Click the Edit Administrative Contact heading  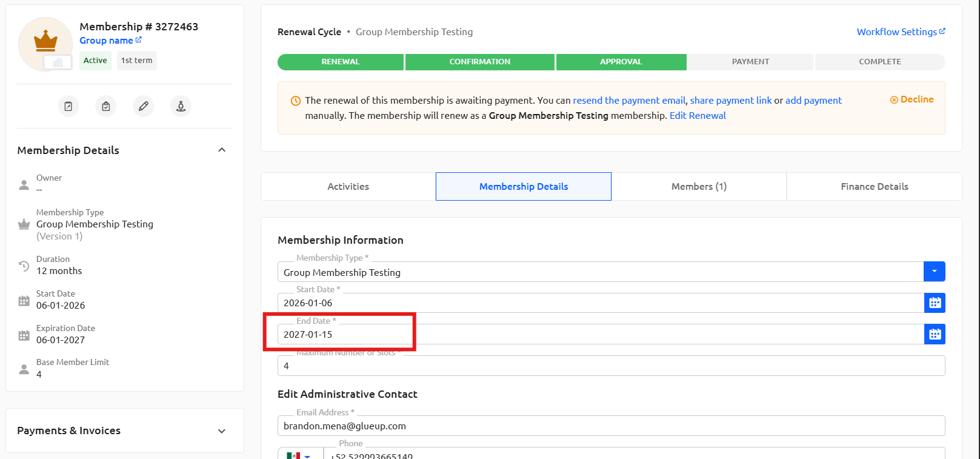click(x=347, y=394)
